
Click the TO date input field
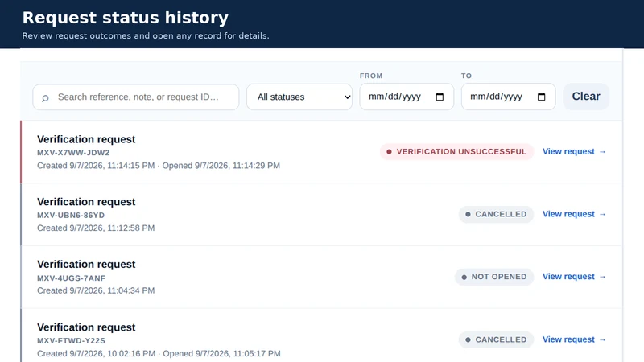[x=509, y=97]
